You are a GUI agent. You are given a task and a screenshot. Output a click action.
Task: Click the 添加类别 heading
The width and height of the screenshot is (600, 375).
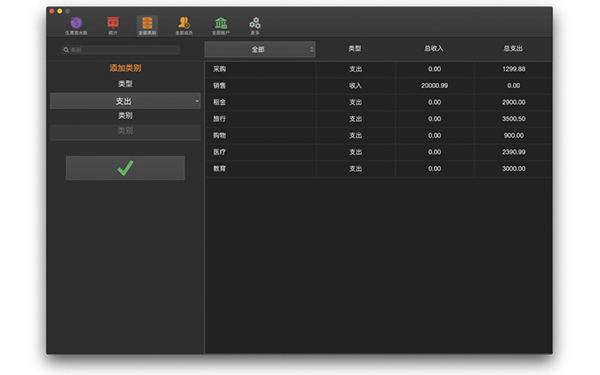pos(125,68)
